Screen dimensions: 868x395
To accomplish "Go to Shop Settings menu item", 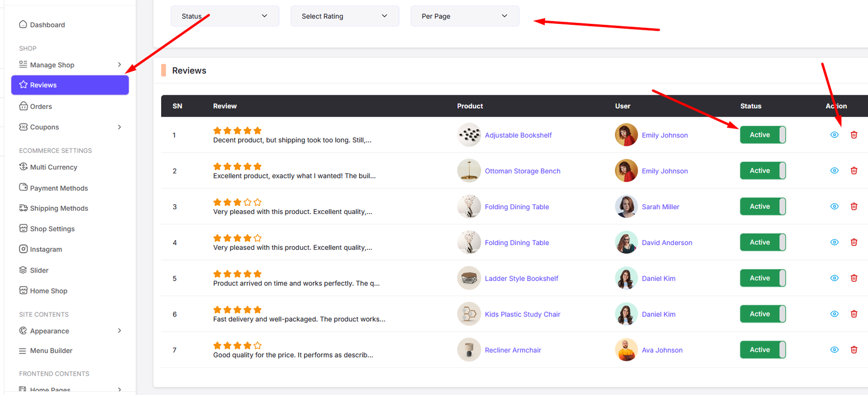I will pyautogui.click(x=52, y=229).
